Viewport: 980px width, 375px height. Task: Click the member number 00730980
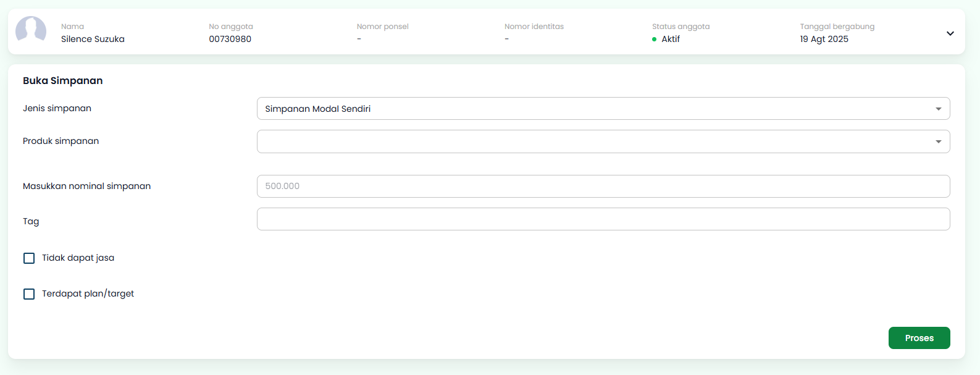point(230,39)
